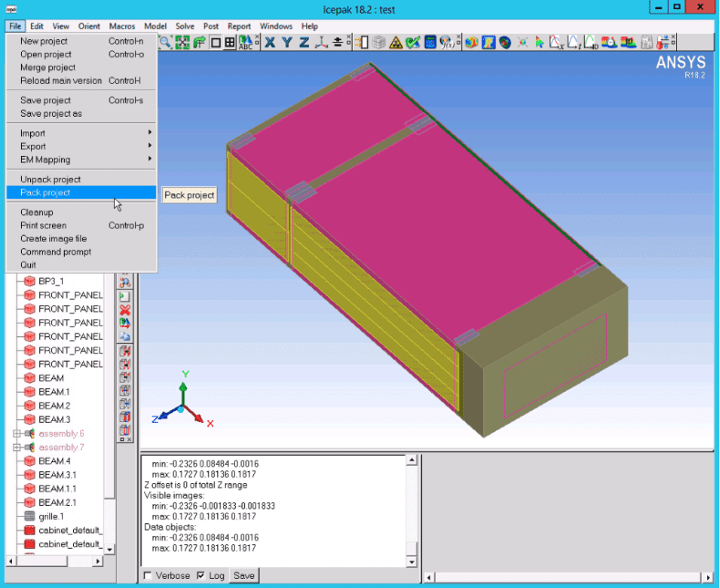Click message log scroll down arrow

click(411, 562)
